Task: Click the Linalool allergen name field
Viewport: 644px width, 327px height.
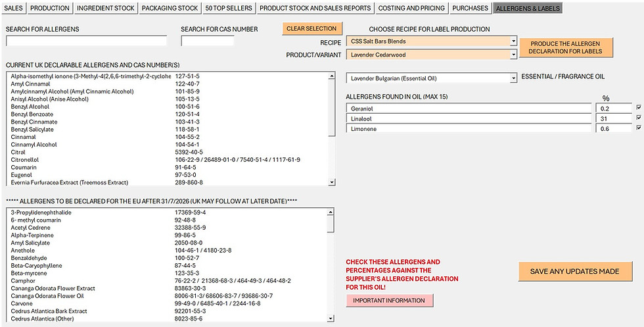Action: click(469, 118)
